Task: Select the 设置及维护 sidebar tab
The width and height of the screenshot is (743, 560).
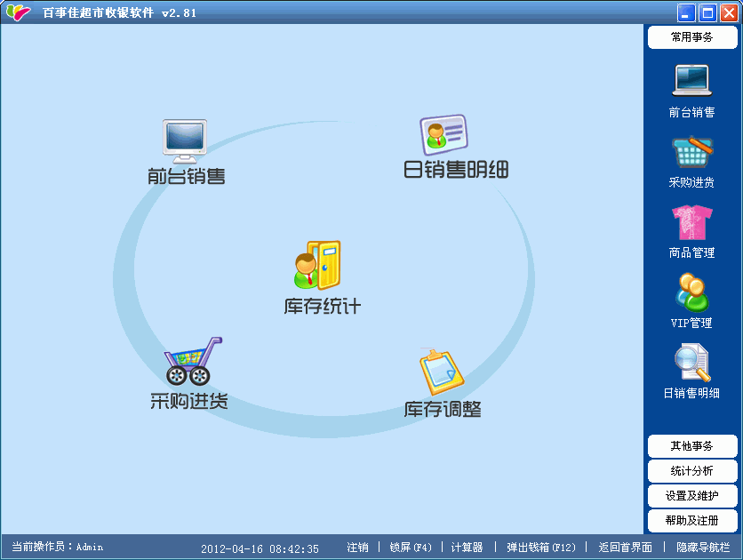Action: (692, 496)
